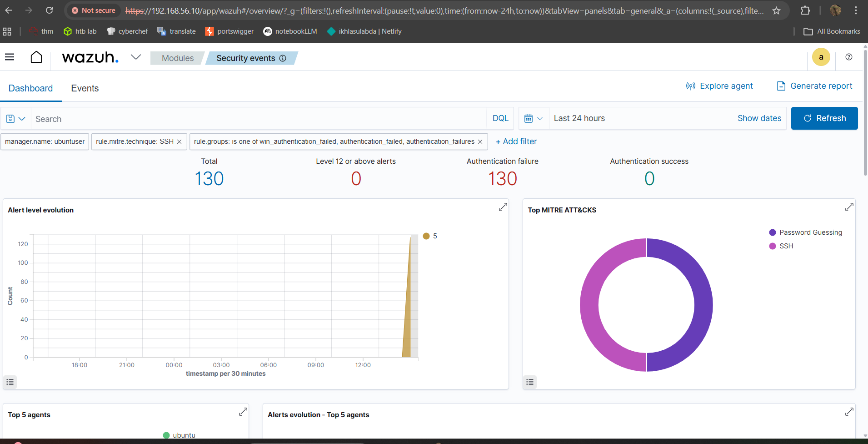Image resolution: width=868 pixels, height=444 pixels.
Task: Expand the Top 5 agents panel
Action: coord(243,412)
